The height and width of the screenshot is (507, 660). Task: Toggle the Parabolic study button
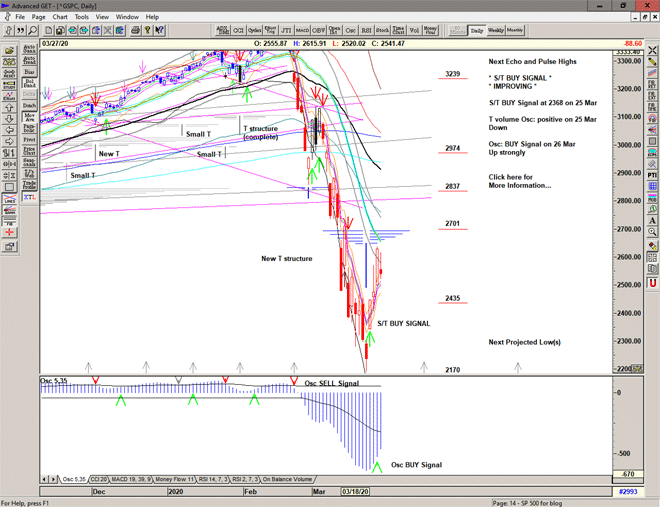click(x=29, y=128)
